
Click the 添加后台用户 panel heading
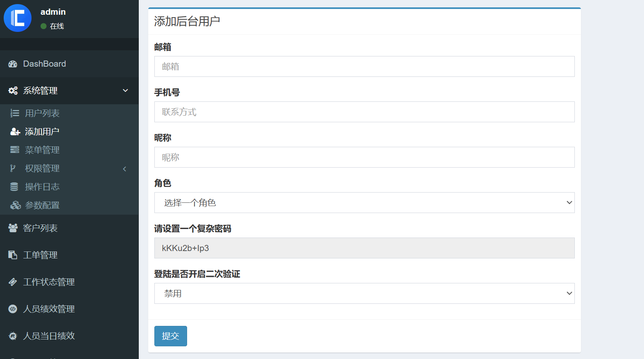[x=187, y=21]
